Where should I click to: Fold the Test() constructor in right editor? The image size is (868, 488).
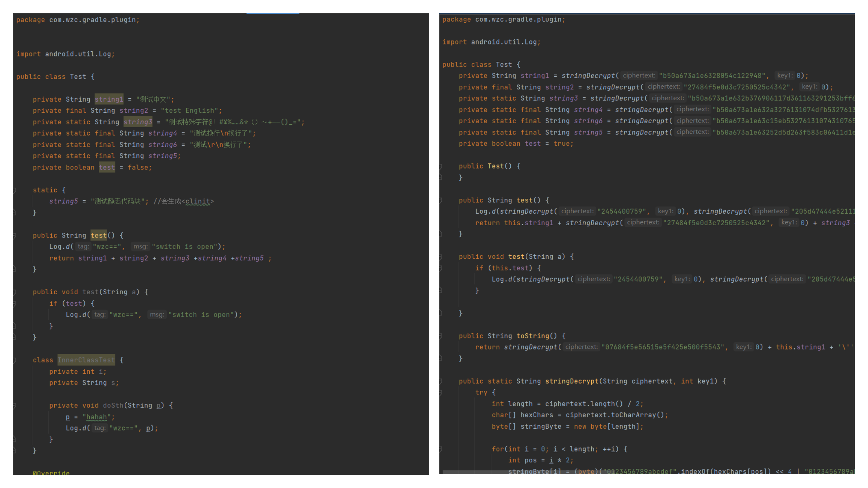[x=441, y=166]
